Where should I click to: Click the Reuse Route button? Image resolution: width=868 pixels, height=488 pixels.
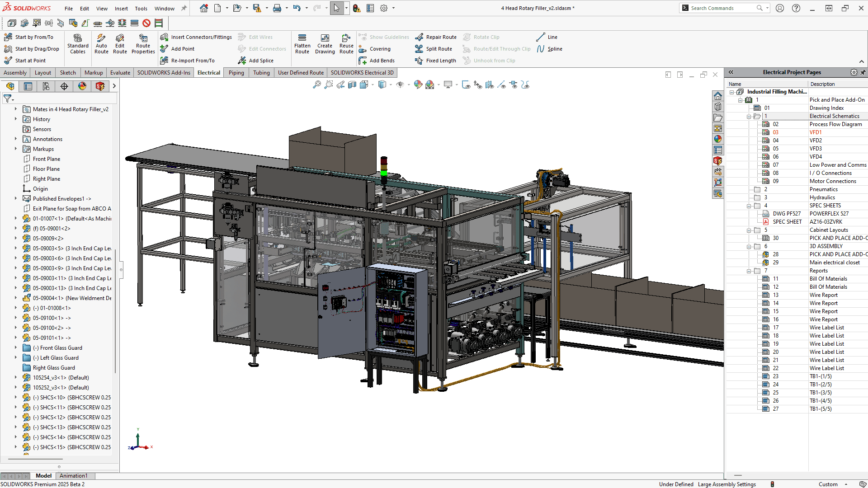click(346, 44)
